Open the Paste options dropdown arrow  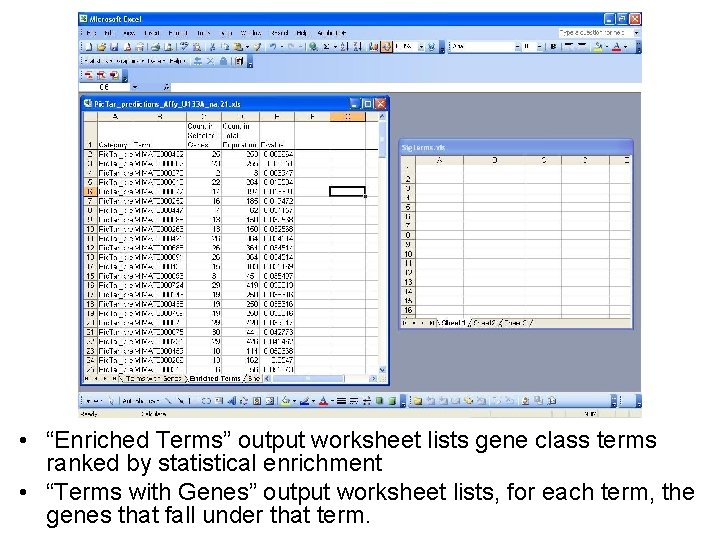pos(247,46)
